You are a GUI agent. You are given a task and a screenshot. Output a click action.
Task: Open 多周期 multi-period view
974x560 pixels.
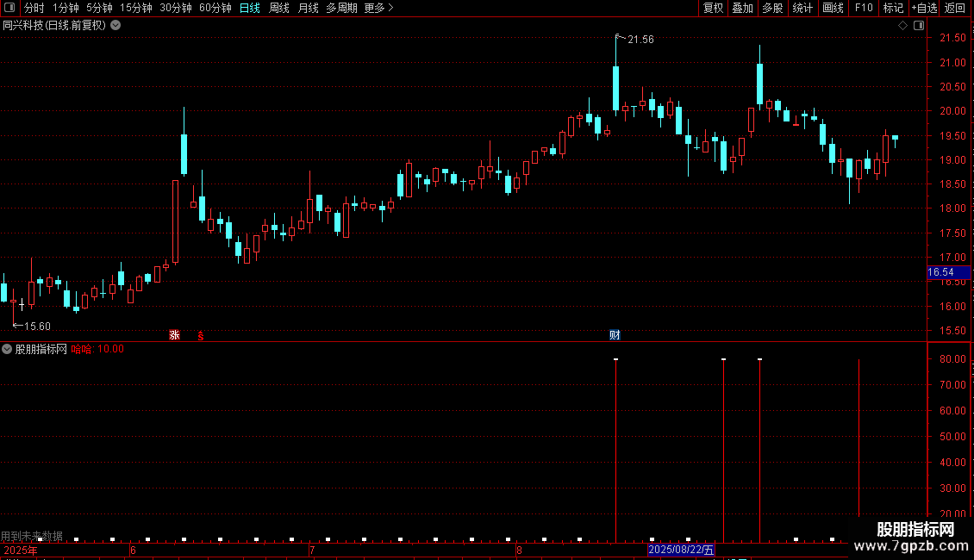tap(341, 8)
